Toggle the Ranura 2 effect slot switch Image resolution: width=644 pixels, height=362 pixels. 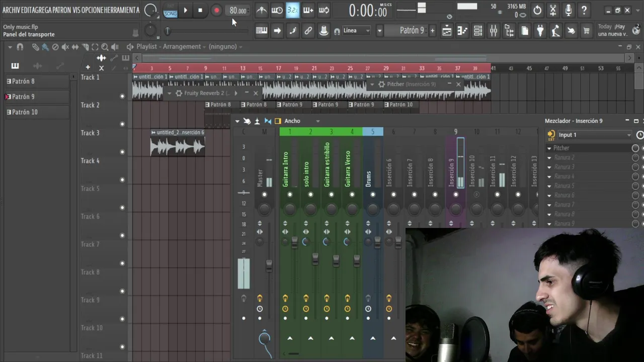[x=635, y=157]
